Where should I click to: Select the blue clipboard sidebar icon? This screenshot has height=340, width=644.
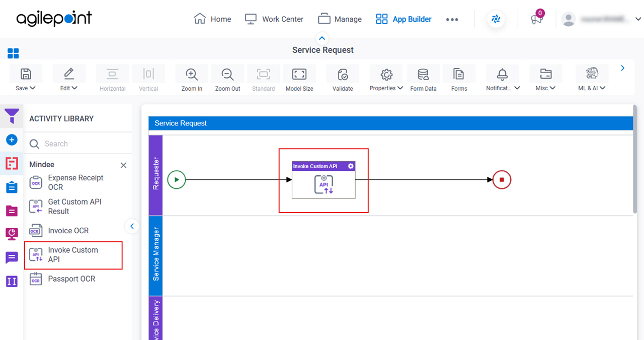[x=12, y=187]
